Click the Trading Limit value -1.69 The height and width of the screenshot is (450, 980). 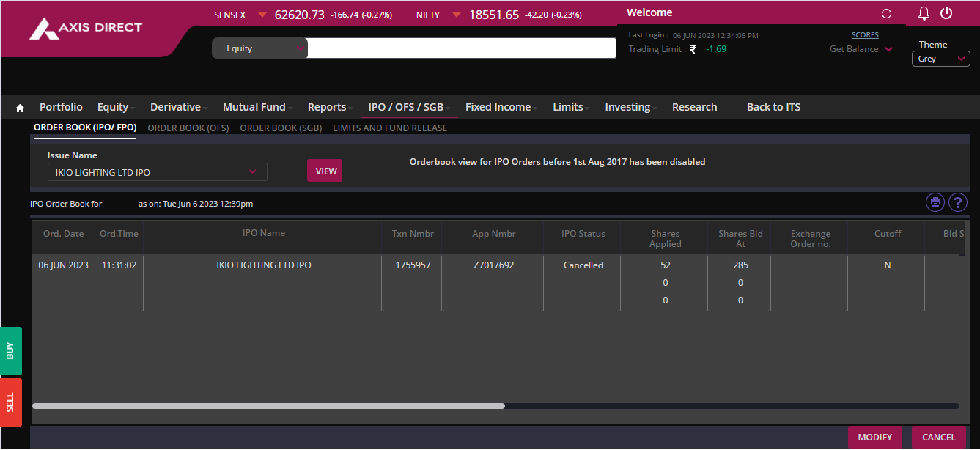tap(716, 49)
